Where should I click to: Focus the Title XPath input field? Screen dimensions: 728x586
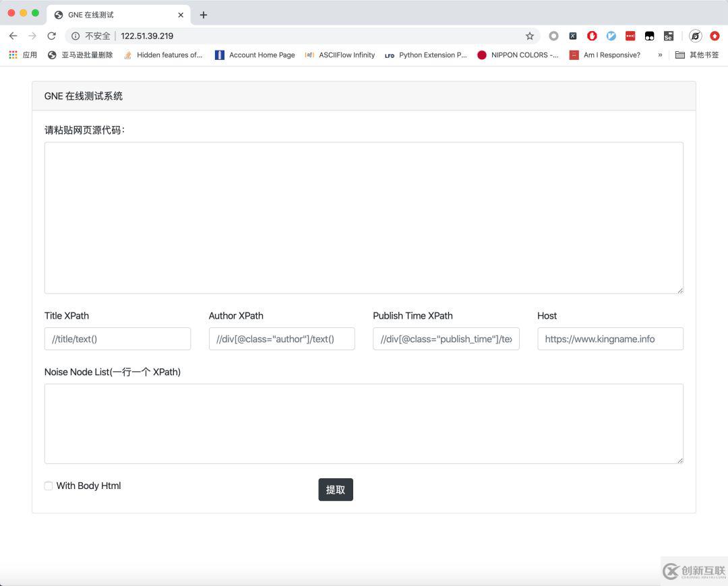click(x=117, y=339)
